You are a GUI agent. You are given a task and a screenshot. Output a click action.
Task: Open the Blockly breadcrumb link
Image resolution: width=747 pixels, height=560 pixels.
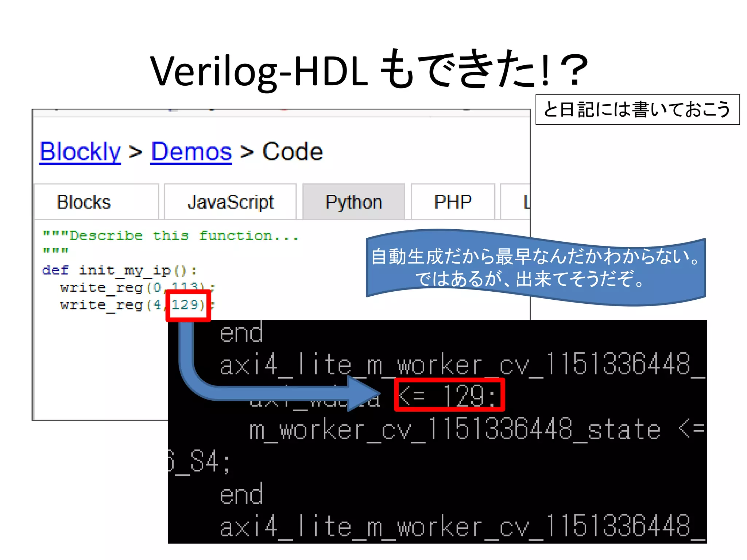(80, 152)
